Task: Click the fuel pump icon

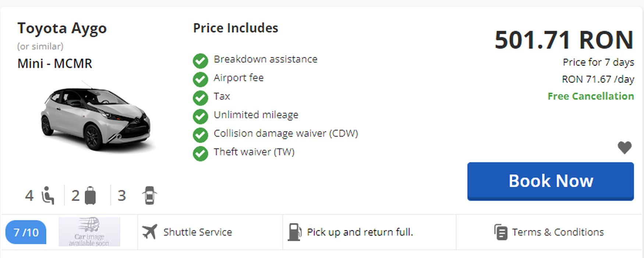Action: [294, 232]
